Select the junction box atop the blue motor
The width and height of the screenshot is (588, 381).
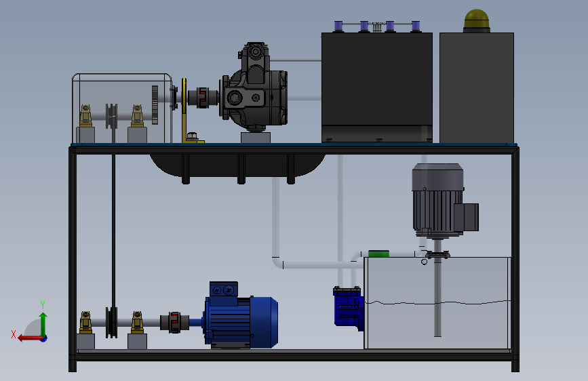tap(224, 294)
